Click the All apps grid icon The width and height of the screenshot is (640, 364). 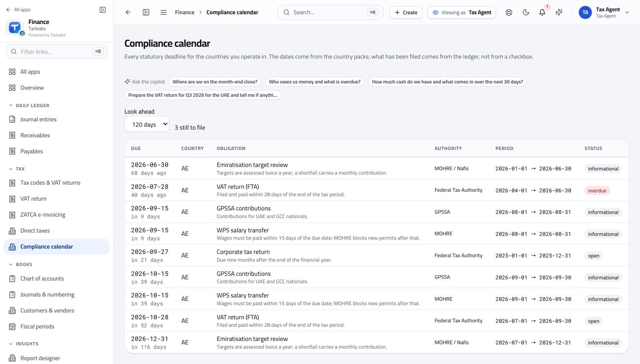click(x=12, y=72)
